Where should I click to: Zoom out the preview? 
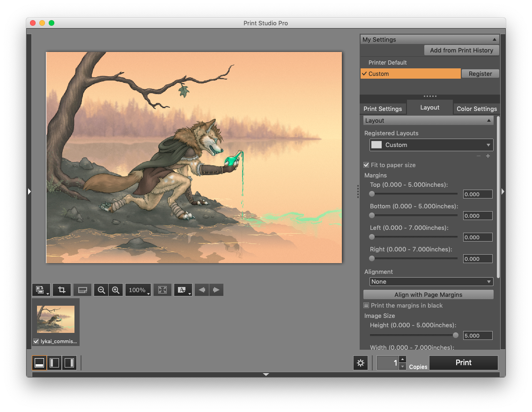pyautogui.click(x=101, y=290)
